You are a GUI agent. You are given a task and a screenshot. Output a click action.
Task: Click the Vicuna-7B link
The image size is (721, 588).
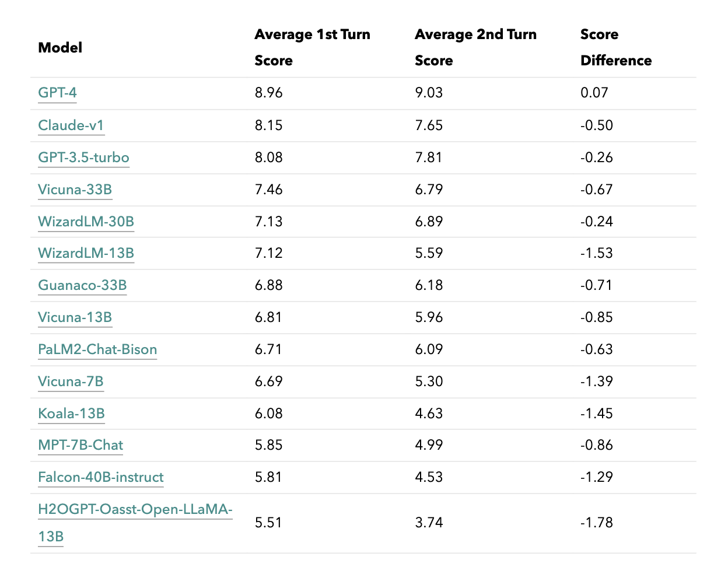pyautogui.click(x=71, y=381)
